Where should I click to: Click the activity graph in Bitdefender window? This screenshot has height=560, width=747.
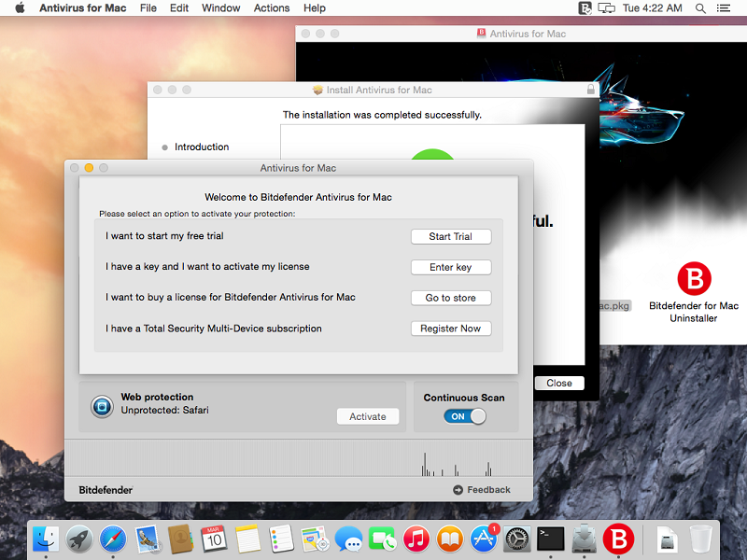coord(298,458)
